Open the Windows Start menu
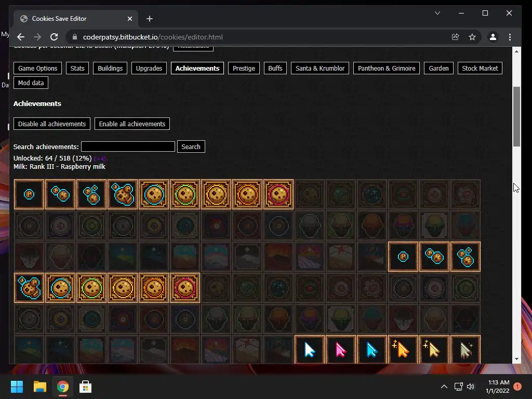The width and height of the screenshot is (532, 399). coord(17,387)
